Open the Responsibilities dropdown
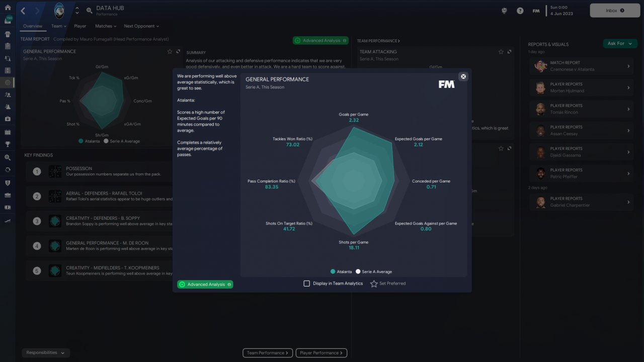644x362 pixels. click(x=46, y=353)
